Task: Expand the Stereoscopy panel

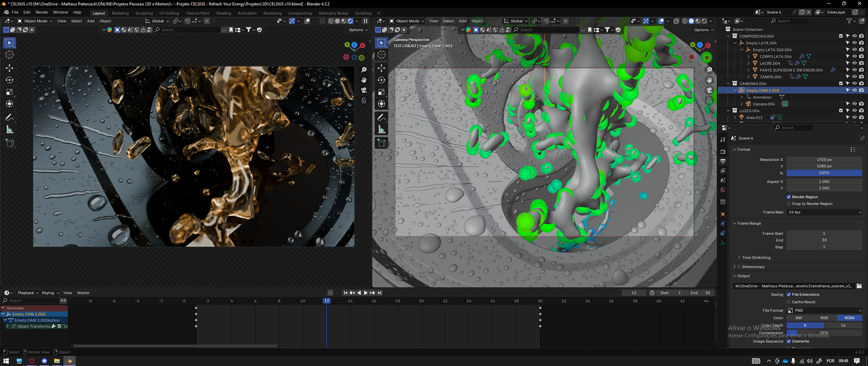Action: coord(735,267)
